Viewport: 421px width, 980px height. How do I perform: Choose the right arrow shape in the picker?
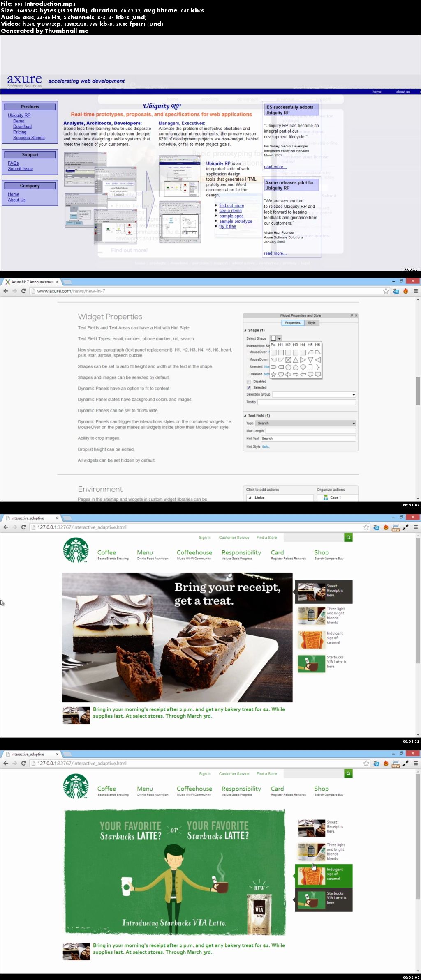coord(296,375)
